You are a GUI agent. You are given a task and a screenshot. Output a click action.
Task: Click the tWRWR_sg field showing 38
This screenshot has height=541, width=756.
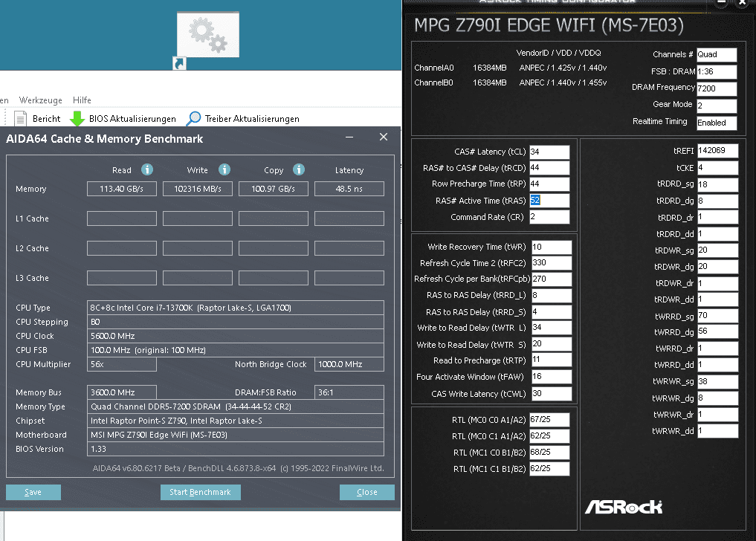[717, 381]
